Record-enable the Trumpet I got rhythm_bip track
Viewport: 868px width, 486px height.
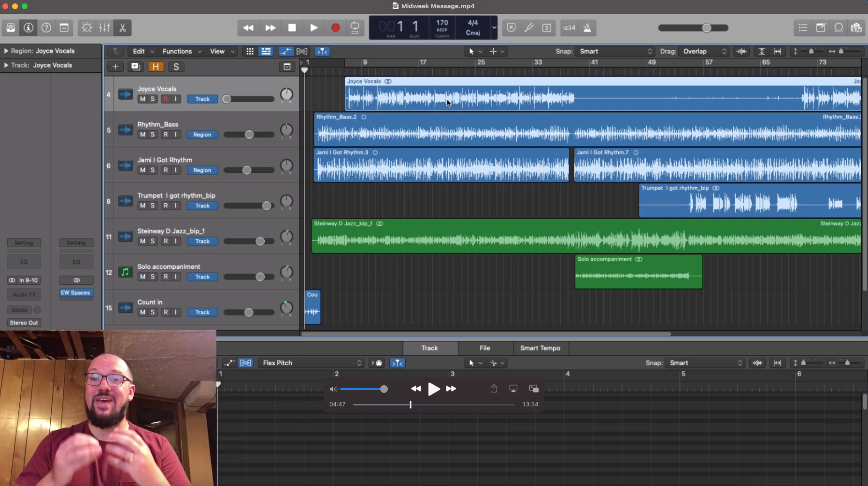[x=166, y=206]
